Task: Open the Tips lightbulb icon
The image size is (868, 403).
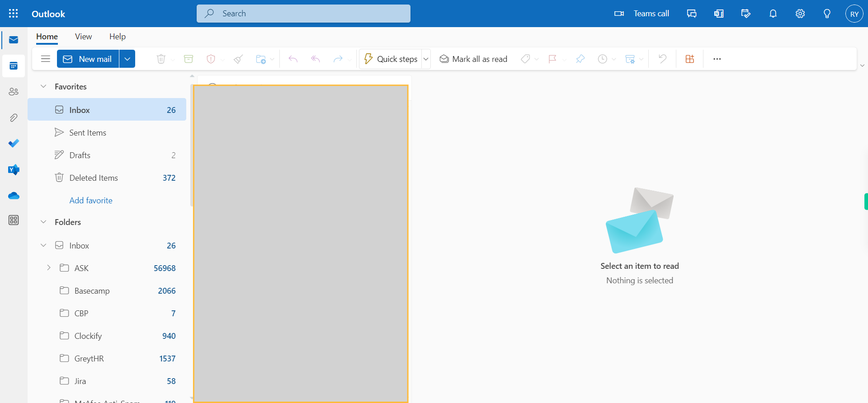Action: click(827, 14)
